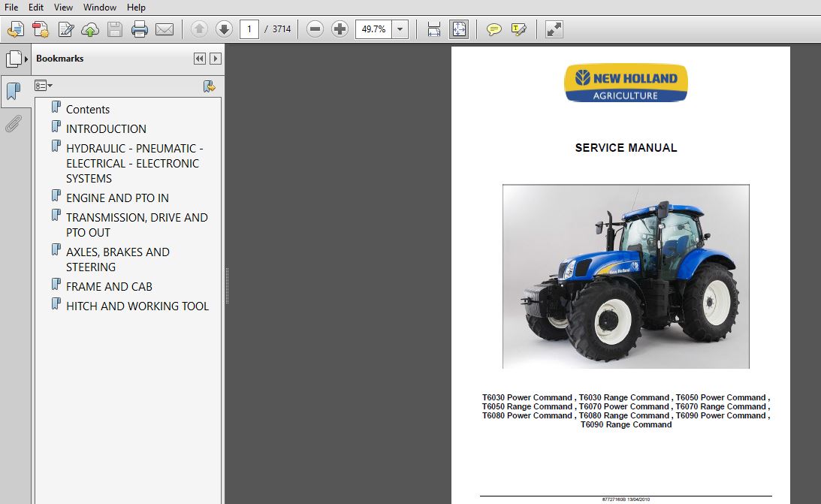Open the page thumbnails panel icon

point(14,59)
